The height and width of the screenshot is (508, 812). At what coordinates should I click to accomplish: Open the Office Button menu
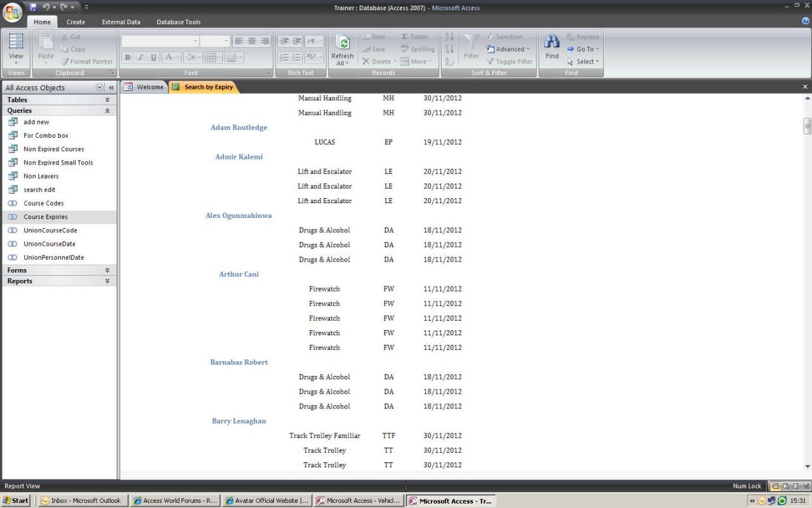(x=13, y=12)
